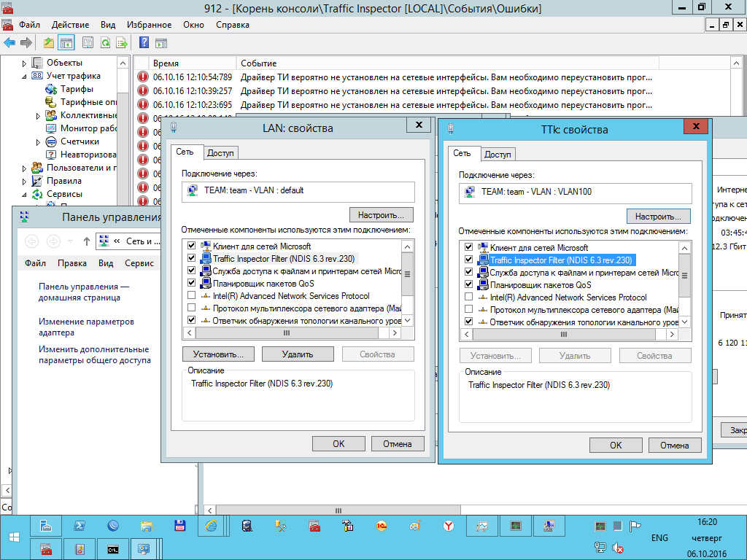Uncheck Планировщик пакетов QoS in LAN properties
This screenshot has width=747, height=560.
pos(192,283)
